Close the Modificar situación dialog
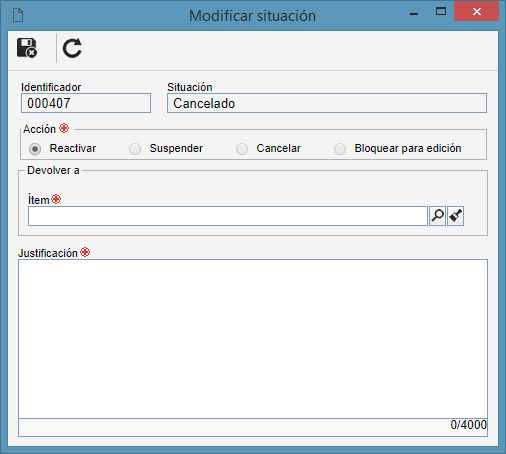Viewport: 506px width, 454px height. pyautogui.click(x=476, y=12)
